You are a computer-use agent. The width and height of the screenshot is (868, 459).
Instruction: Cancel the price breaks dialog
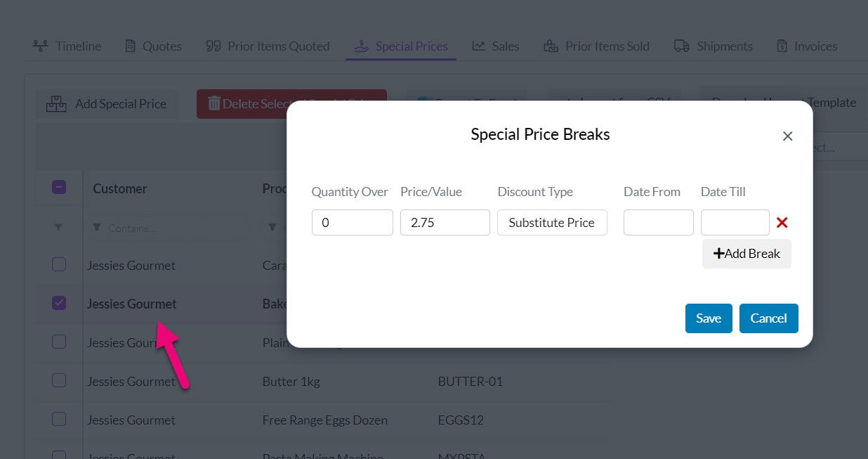(768, 318)
